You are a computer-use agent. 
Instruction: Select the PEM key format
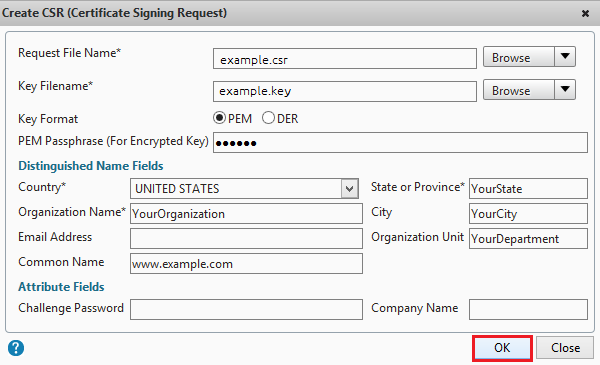click(x=219, y=118)
